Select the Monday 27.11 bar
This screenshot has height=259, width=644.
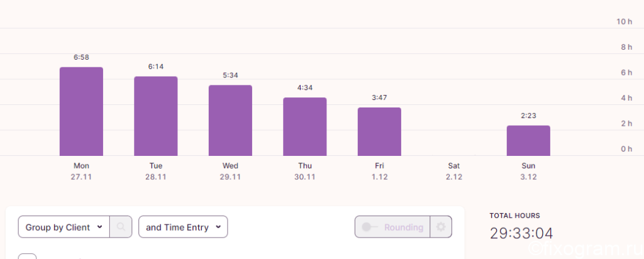pyautogui.click(x=81, y=111)
